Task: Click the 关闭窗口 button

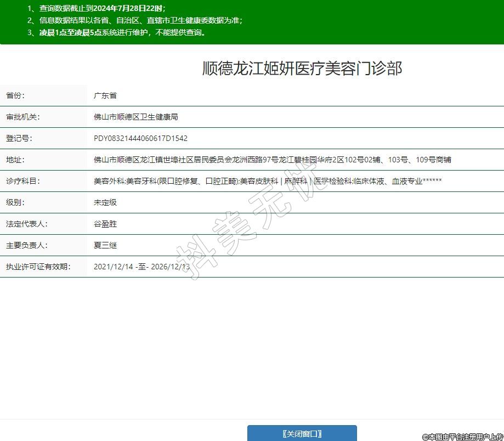Action: coord(302,433)
